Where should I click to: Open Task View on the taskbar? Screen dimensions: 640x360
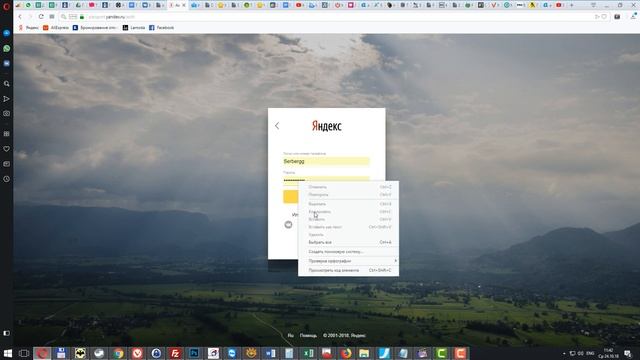pyautogui.click(x=24, y=353)
